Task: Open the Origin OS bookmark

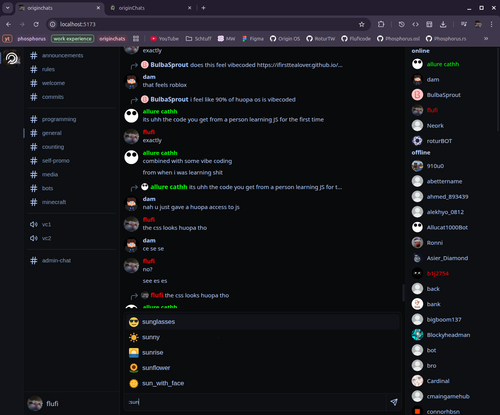Action: tap(285, 39)
